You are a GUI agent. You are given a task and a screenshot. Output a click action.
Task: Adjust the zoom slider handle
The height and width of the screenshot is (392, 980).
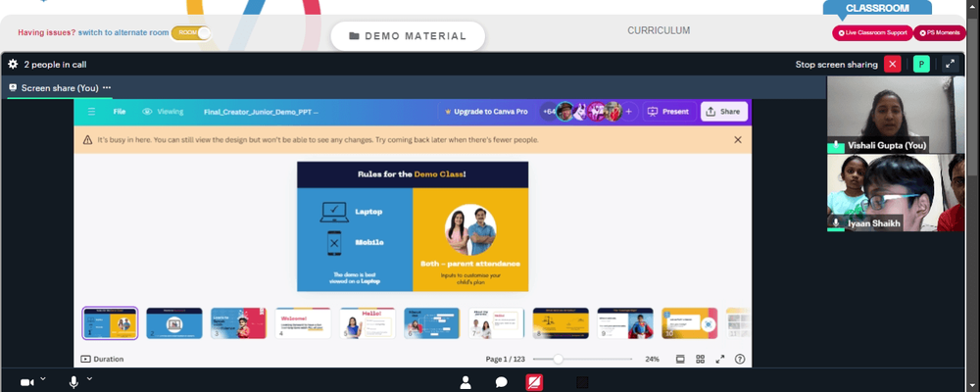tap(559, 359)
